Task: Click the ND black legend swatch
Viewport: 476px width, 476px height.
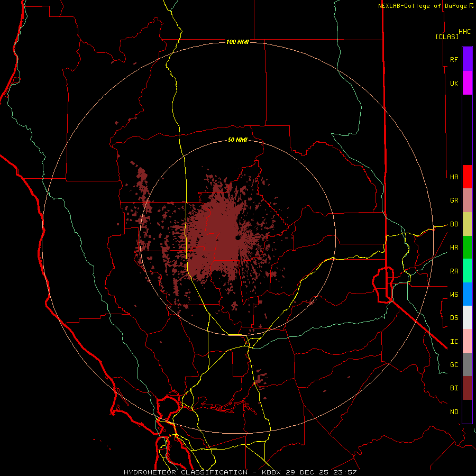Action: tap(467, 411)
